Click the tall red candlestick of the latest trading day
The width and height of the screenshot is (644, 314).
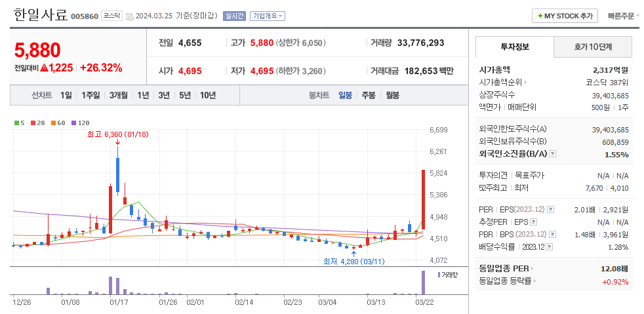[423, 199]
